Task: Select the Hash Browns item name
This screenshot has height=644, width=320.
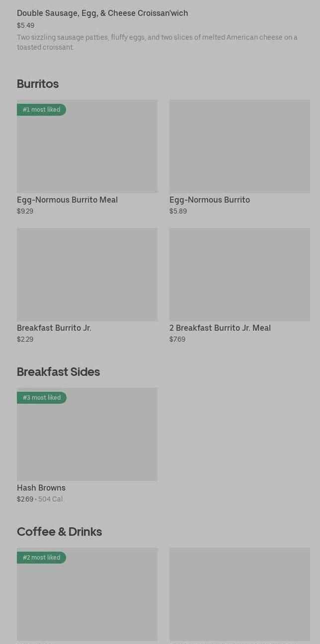Action: pyautogui.click(x=41, y=488)
